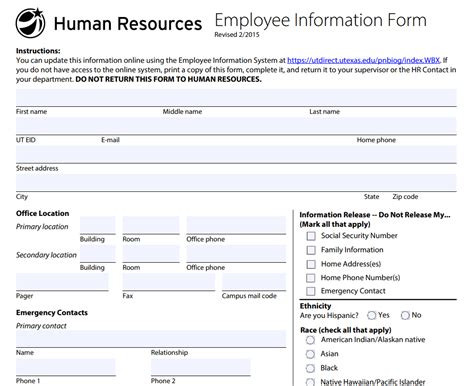Focus the Primary location Building field

97,225
